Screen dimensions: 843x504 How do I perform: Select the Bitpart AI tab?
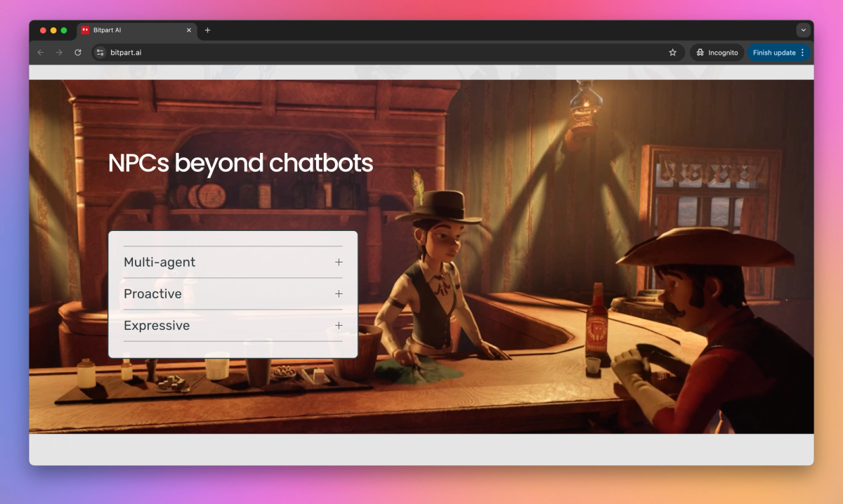pyautogui.click(x=136, y=30)
